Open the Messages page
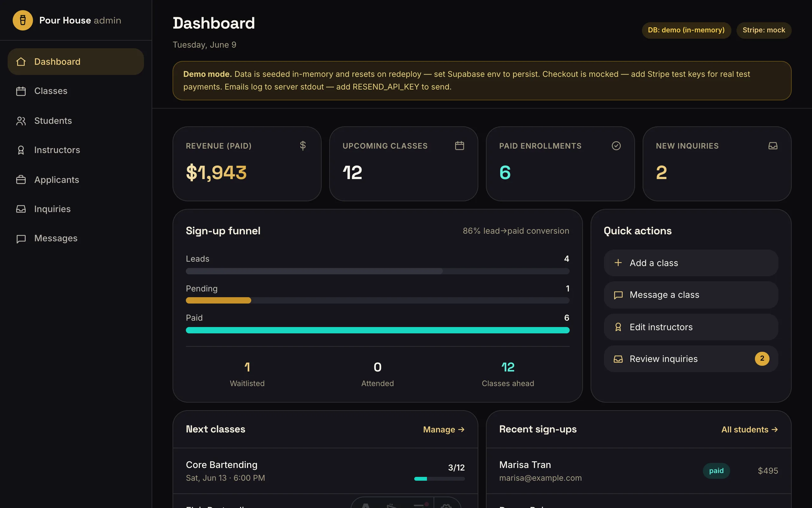 (x=76, y=238)
